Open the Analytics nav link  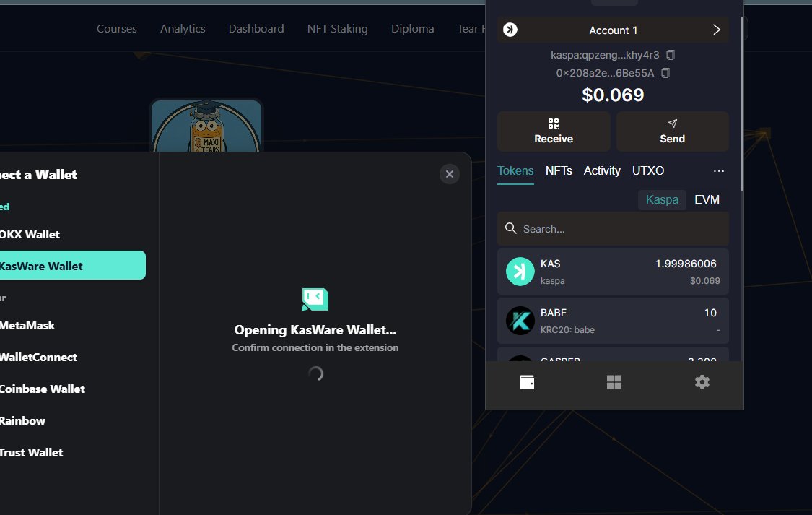coord(183,28)
